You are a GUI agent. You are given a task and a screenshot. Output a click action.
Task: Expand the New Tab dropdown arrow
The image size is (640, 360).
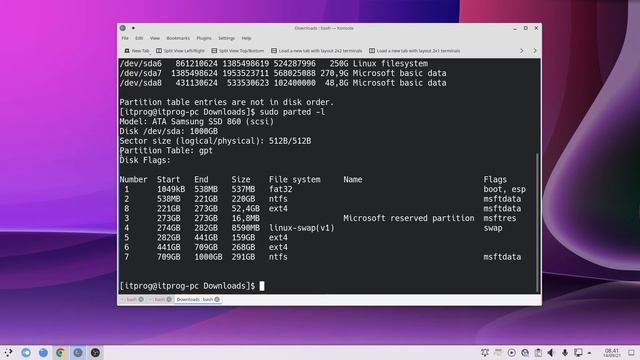coord(151,52)
